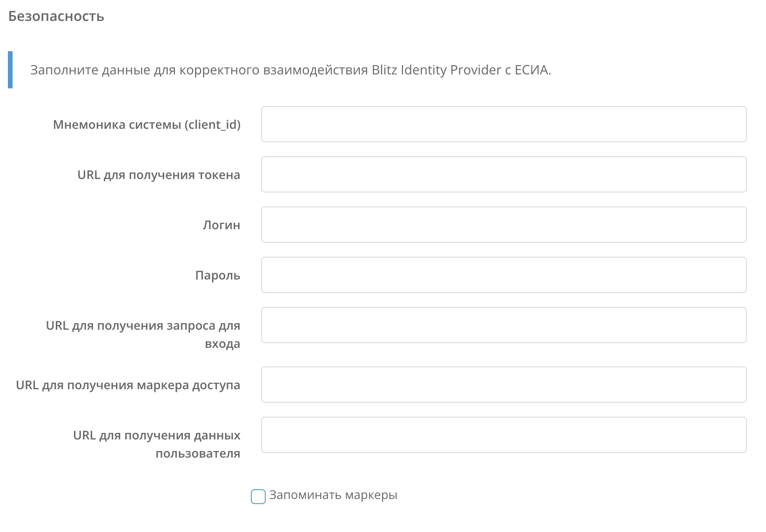The height and width of the screenshot is (532, 766).
Task: Click the URL для получения токена label
Action: pos(159,174)
